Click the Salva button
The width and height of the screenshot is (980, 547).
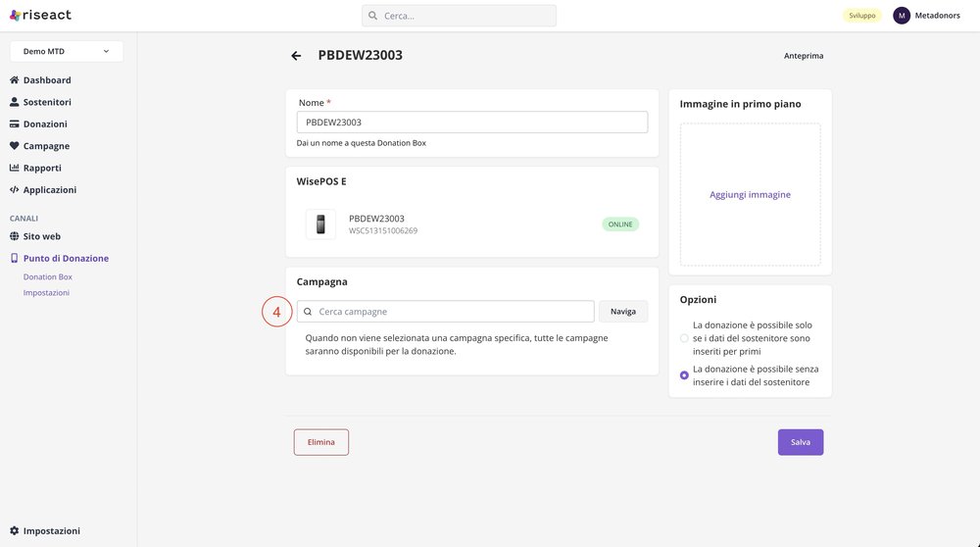pos(801,442)
